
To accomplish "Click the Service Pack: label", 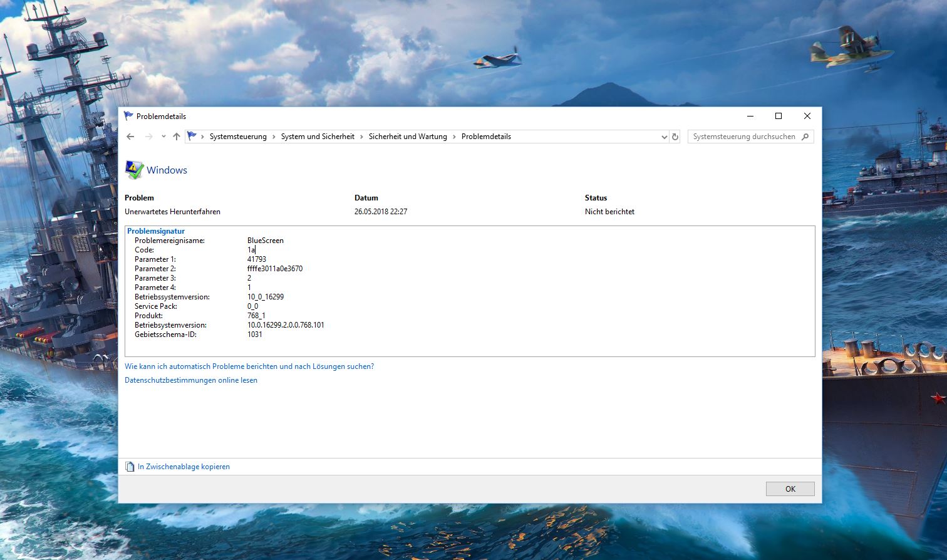I will click(x=156, y=306).
